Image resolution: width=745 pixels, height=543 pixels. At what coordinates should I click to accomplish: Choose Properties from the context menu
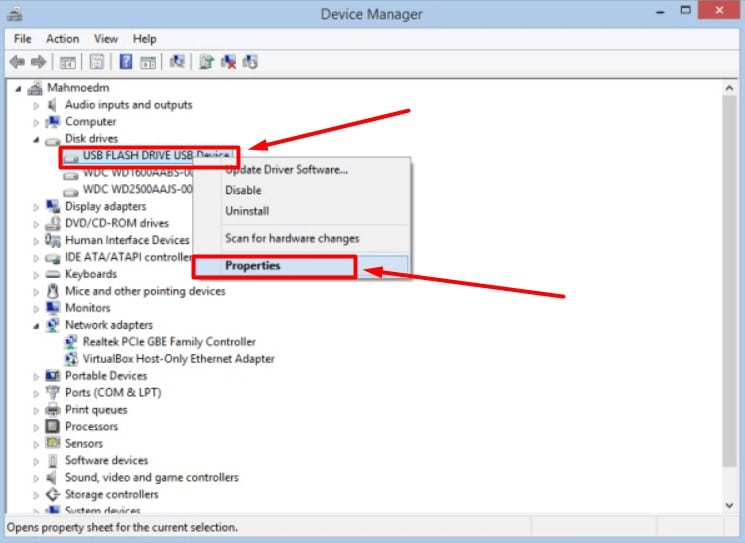point(253,266)
